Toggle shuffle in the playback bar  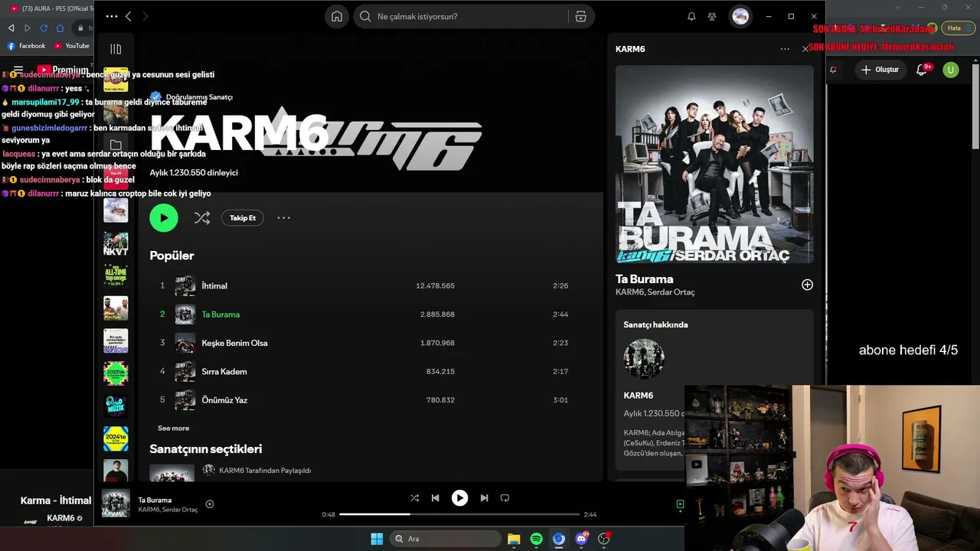click(414, 497)
